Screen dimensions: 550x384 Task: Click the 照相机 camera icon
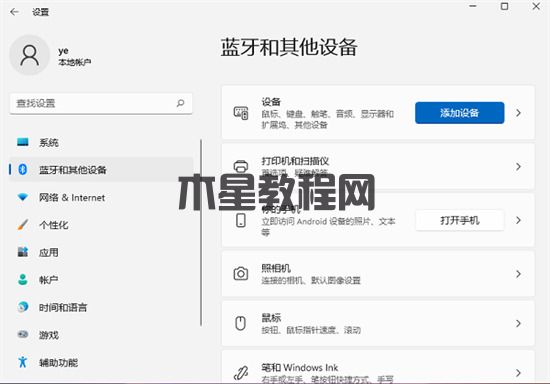[241, 274]
